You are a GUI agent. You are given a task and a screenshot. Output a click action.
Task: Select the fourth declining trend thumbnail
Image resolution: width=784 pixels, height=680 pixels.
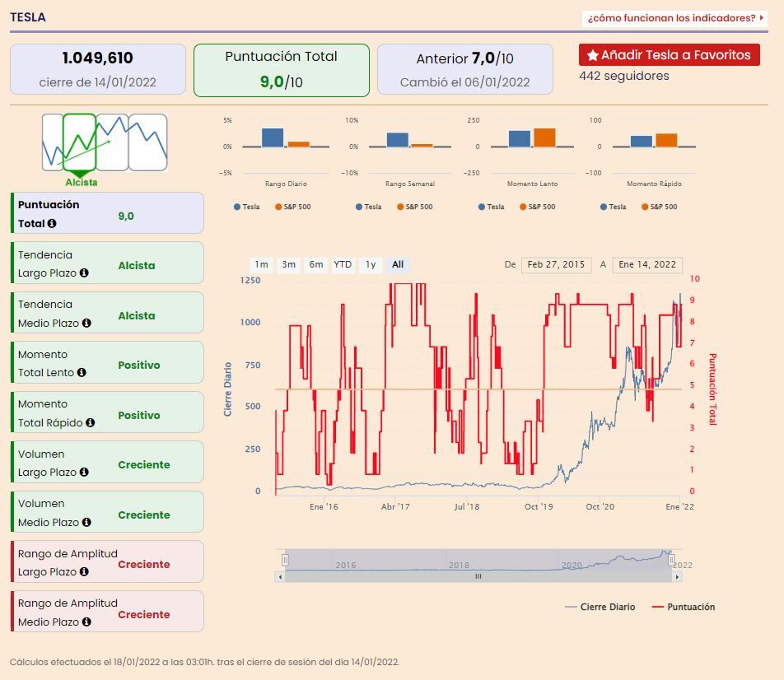pos(148,142)
